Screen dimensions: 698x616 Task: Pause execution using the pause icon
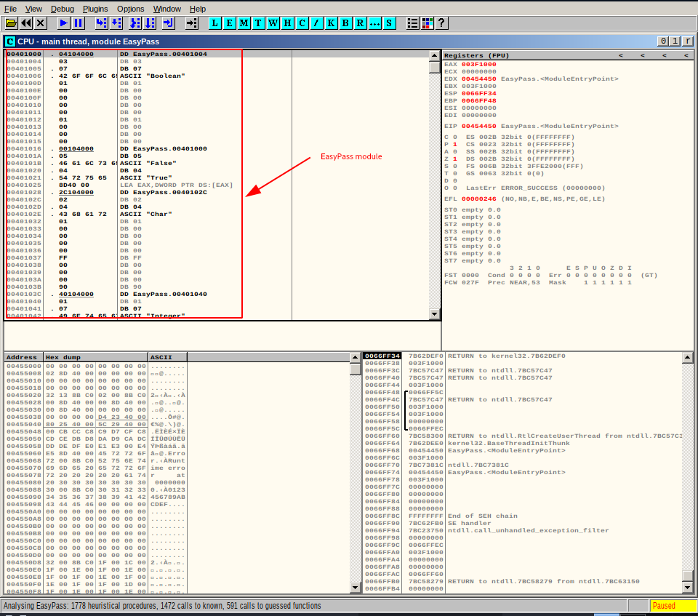pyautogui.click(x=79, y=23)
